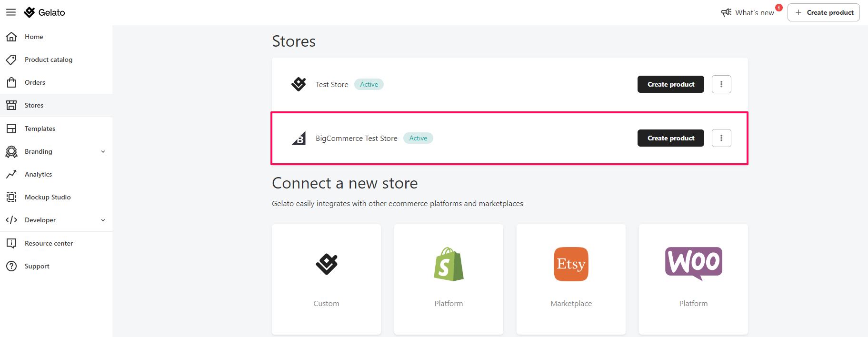Click the Developer label in sidebar

pos(40,220)
